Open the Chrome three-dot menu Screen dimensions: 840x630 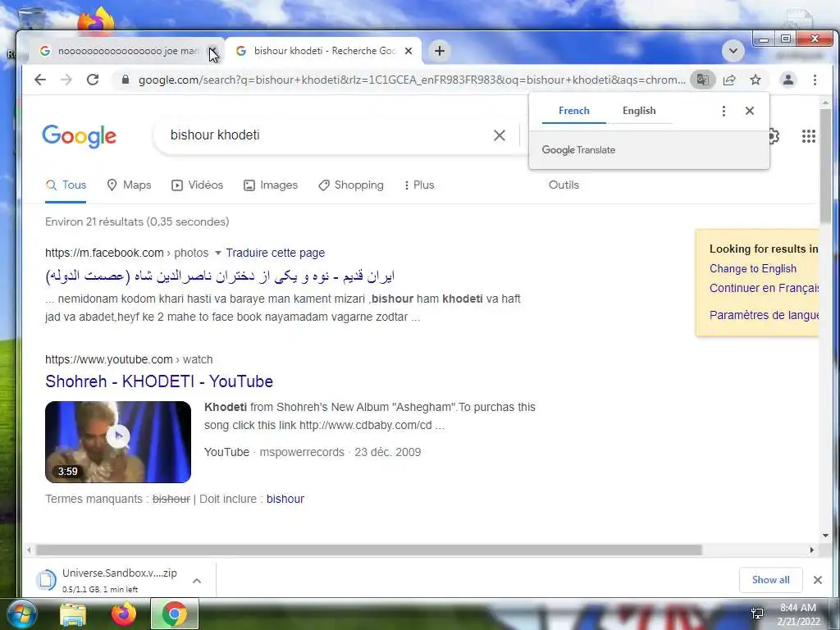[x=815, y=80]
